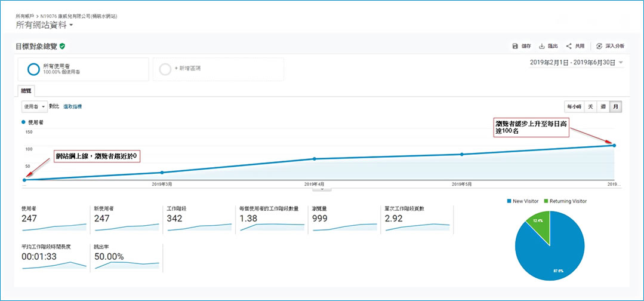Select the 月 granularity tab
This screenshot has height=301, width=644.
point(615,107)
